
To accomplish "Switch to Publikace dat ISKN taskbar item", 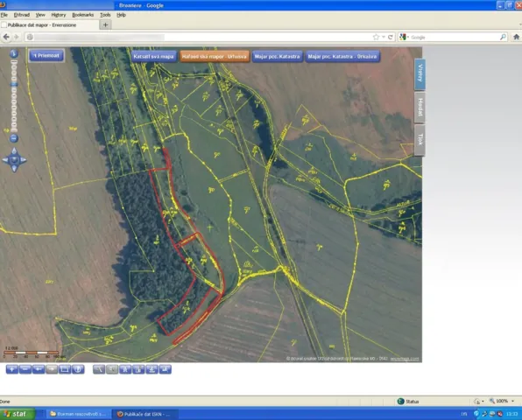I will click(145, 414).
